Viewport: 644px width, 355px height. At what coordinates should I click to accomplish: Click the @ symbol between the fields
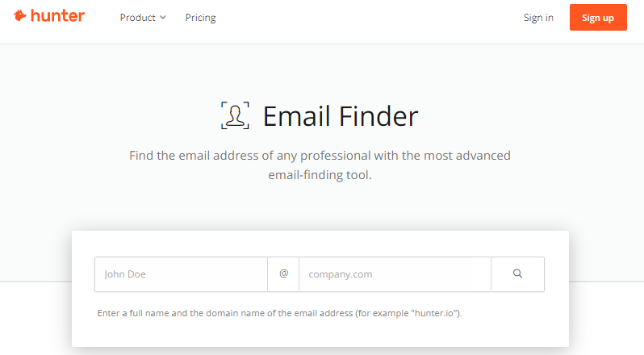tap(283, 274)
